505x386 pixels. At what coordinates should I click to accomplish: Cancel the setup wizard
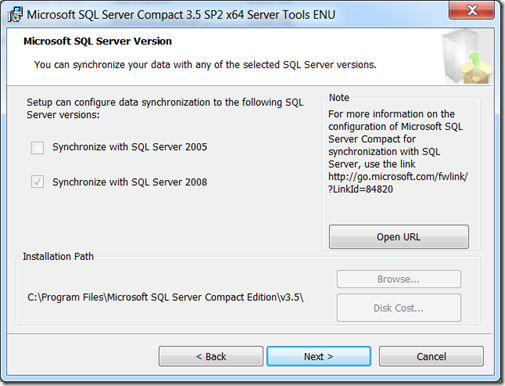pyautogui.click(x=431, y=356)
